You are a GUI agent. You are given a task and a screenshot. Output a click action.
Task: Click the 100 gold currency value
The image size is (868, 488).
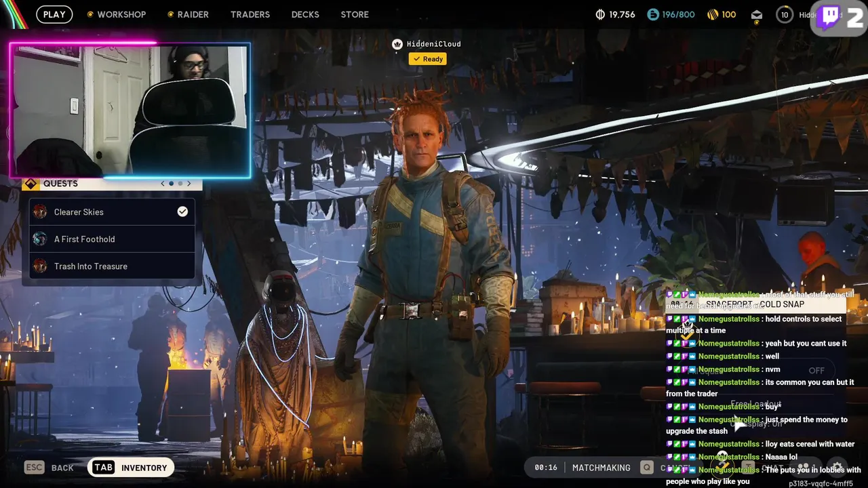729,14
